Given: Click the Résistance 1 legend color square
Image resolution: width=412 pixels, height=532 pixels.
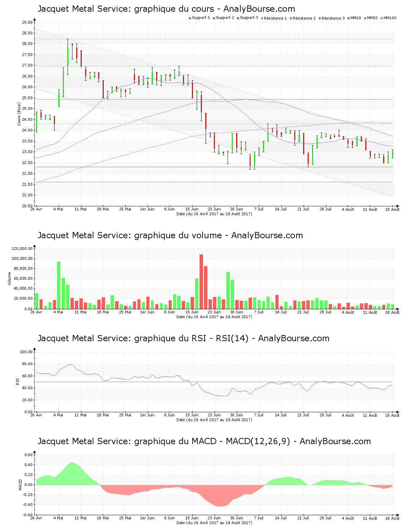Looking at the screenshot, I should pos(262,18).
